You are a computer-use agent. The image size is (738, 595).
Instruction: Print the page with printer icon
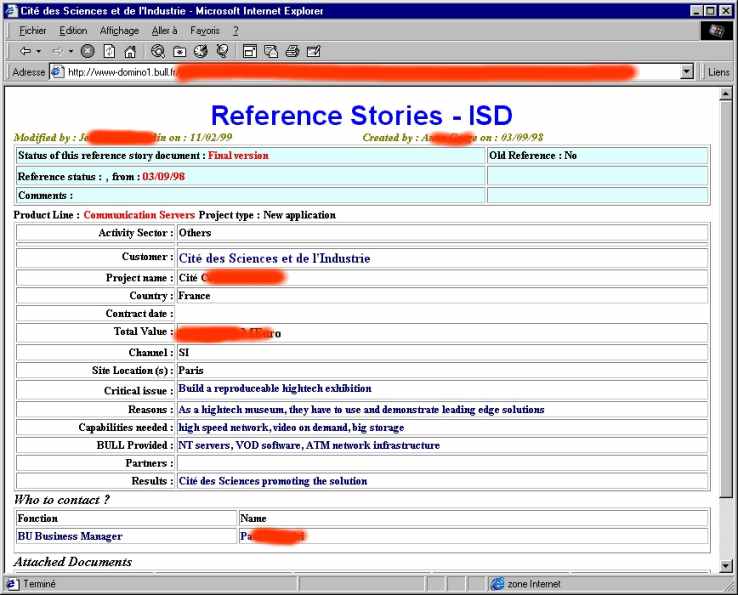click(292, 51)
